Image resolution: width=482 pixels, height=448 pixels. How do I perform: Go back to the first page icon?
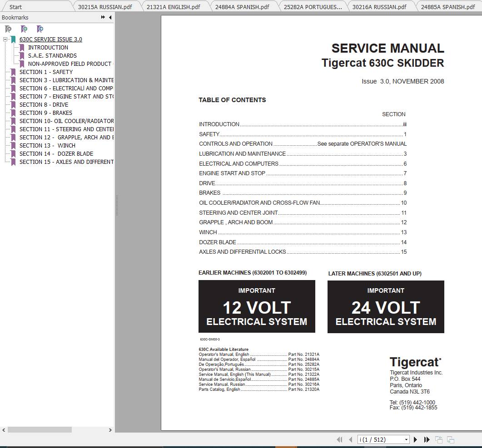coord(339,440)
